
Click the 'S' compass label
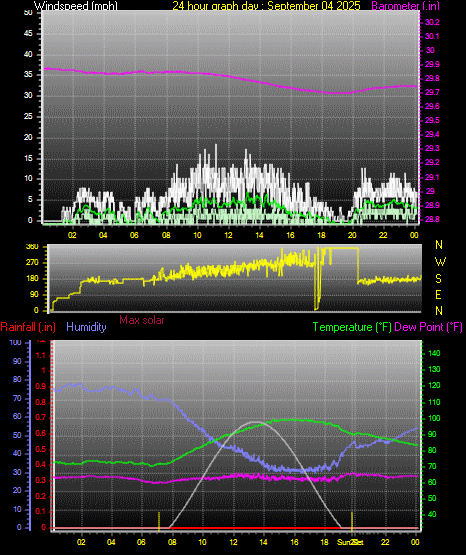coord(438,279)
